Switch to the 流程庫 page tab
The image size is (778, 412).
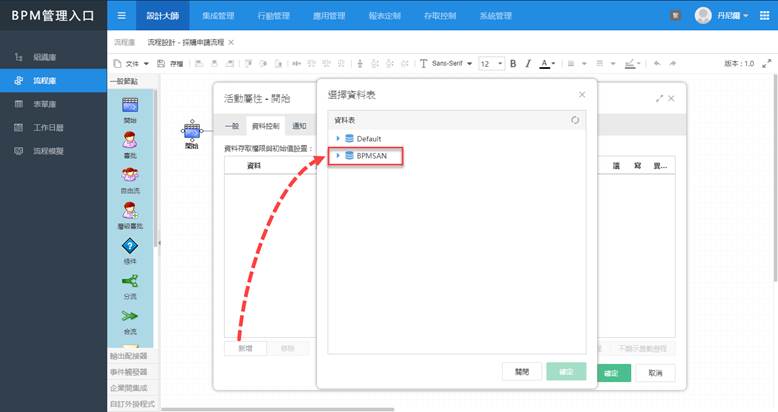coord(124,43)
